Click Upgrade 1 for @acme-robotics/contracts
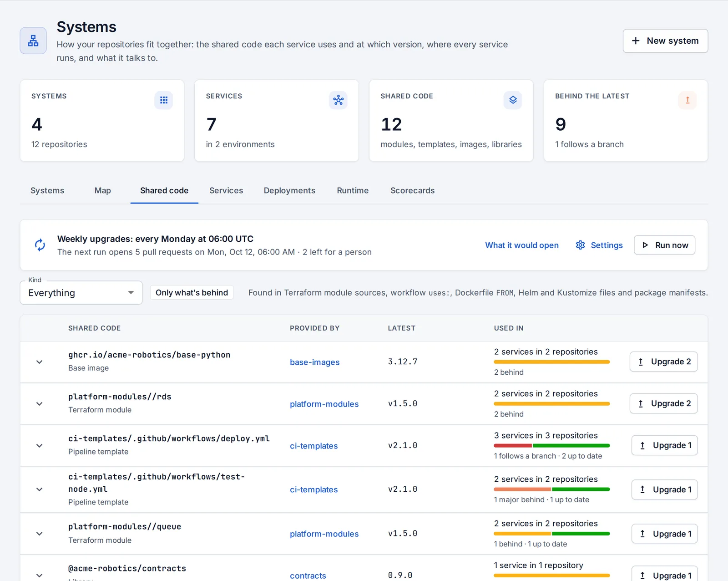 click(x=665, y=575)
